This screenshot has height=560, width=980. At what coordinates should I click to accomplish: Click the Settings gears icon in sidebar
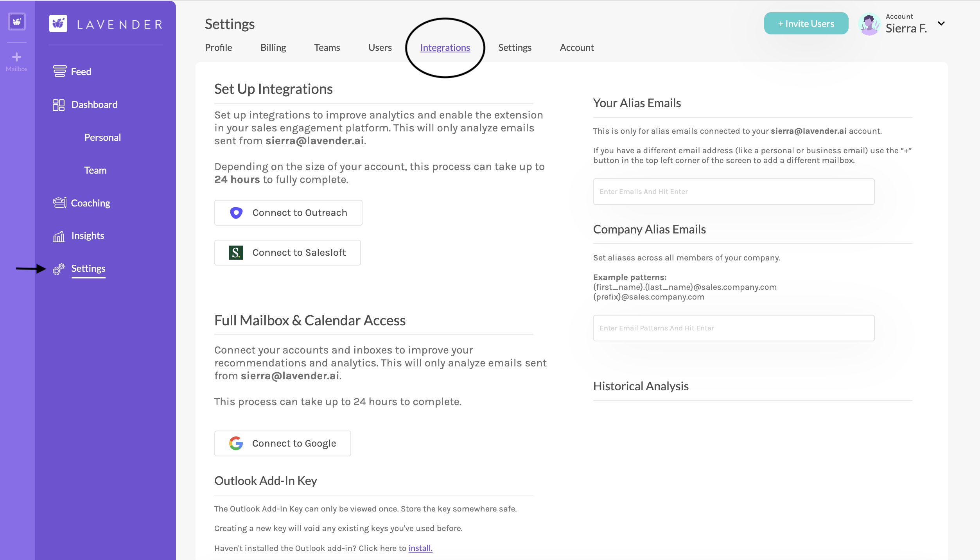point(59,269)
